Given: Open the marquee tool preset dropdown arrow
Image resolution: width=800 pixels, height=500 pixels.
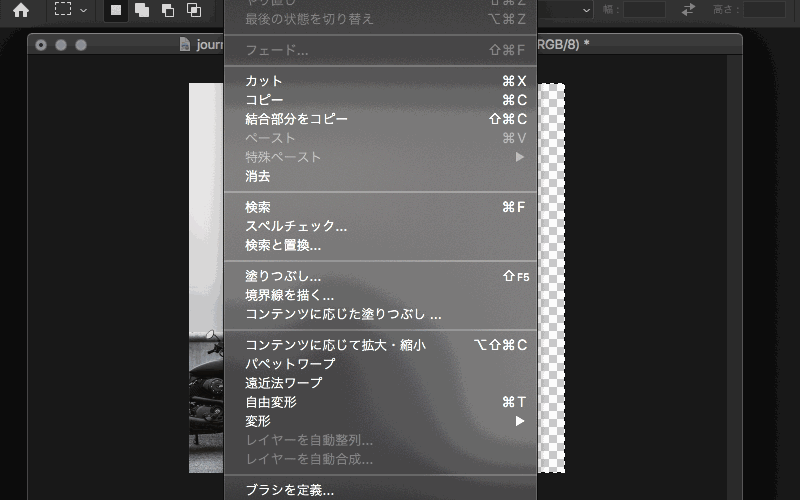Looking at the screenshot, I should [84, 10].
